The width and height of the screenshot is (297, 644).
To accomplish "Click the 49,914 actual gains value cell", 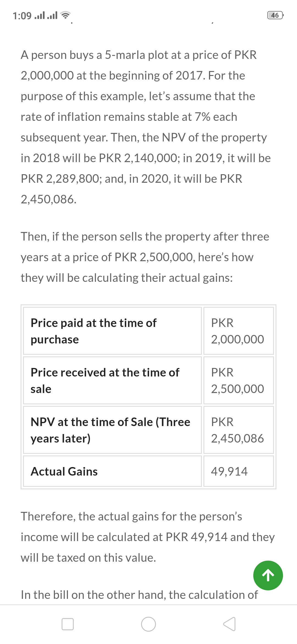I will point(238,471).
